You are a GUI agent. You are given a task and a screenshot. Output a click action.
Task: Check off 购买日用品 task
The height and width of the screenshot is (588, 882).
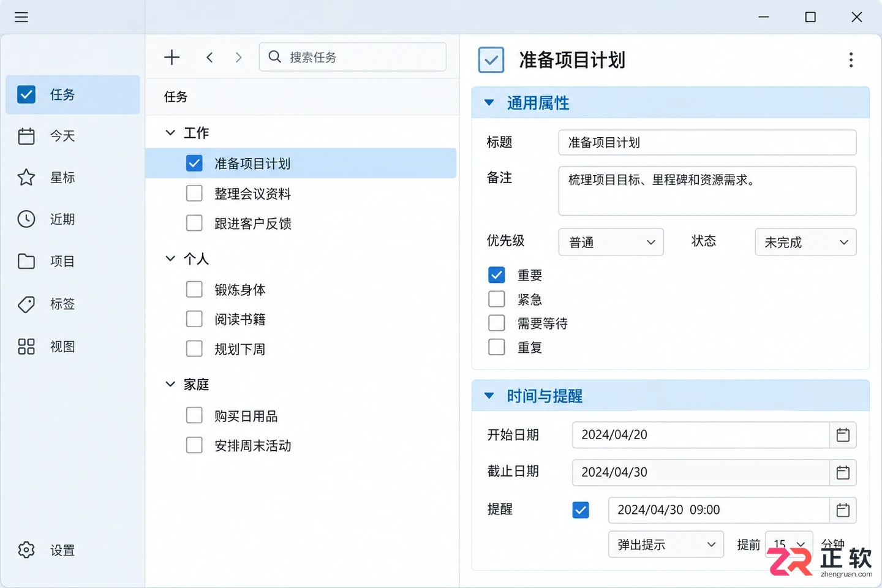click(194, 416)
